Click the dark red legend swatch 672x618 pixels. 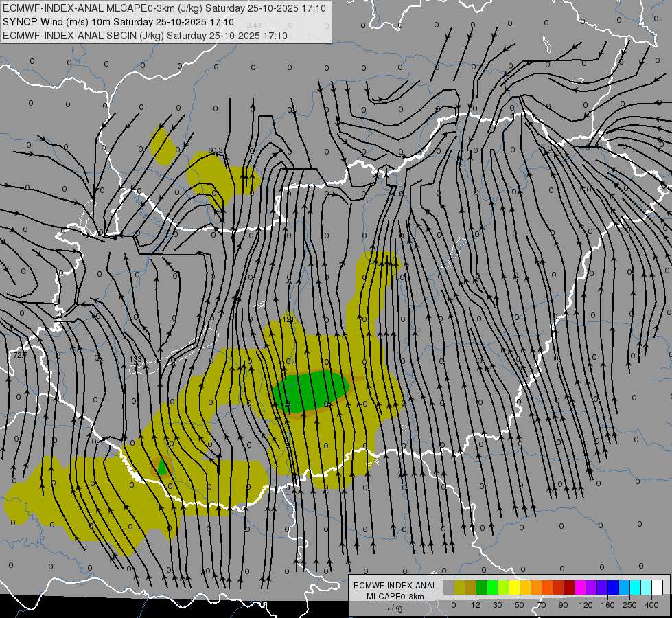pyautogui.click(x=570, y=587)
